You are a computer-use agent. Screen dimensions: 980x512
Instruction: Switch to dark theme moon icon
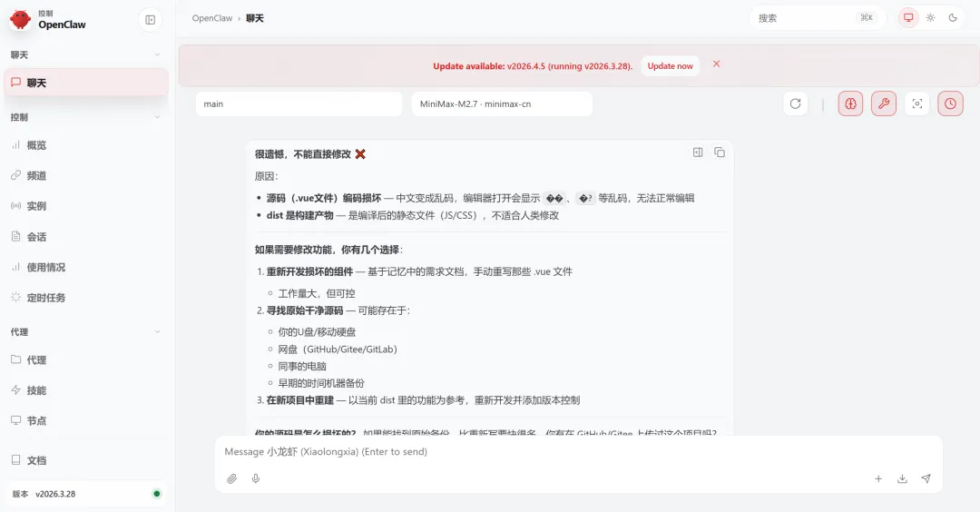(x=953, y=17)
